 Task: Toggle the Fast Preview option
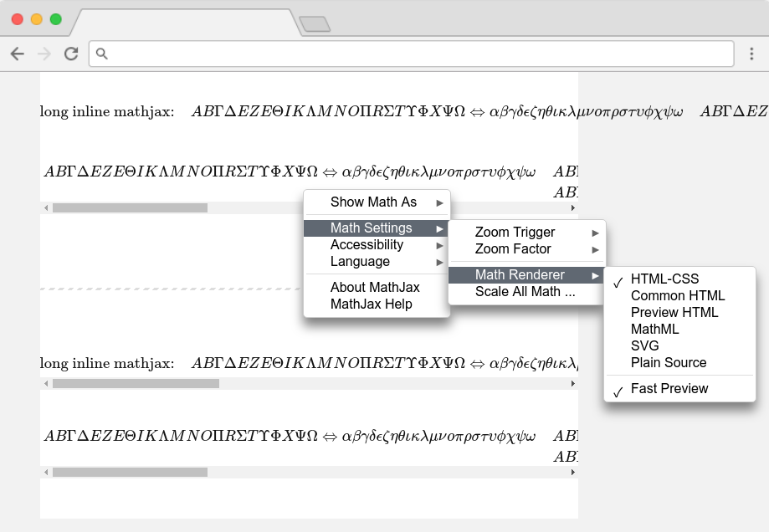(669, 388)
